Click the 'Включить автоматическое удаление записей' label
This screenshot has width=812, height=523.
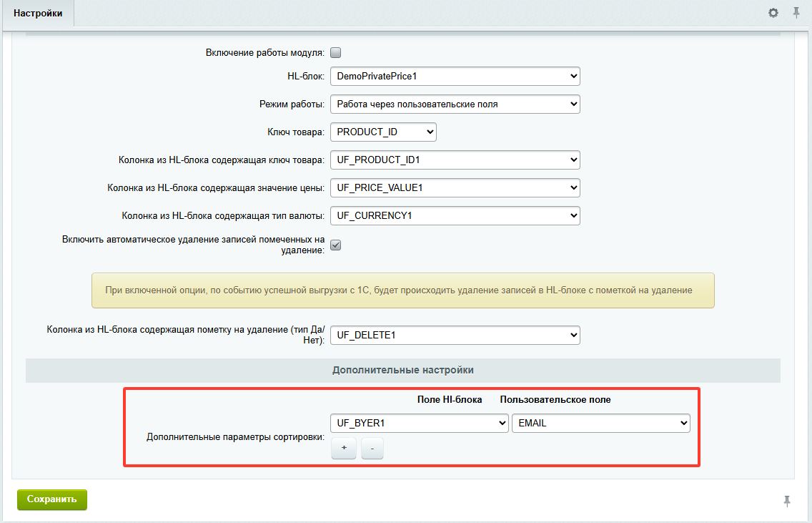[193, 245]
